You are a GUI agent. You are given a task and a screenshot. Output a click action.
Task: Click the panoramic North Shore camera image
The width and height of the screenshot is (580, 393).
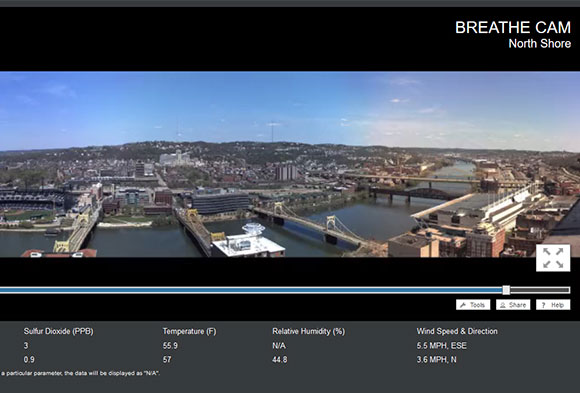pyautogui.click(x=290, y=164)
